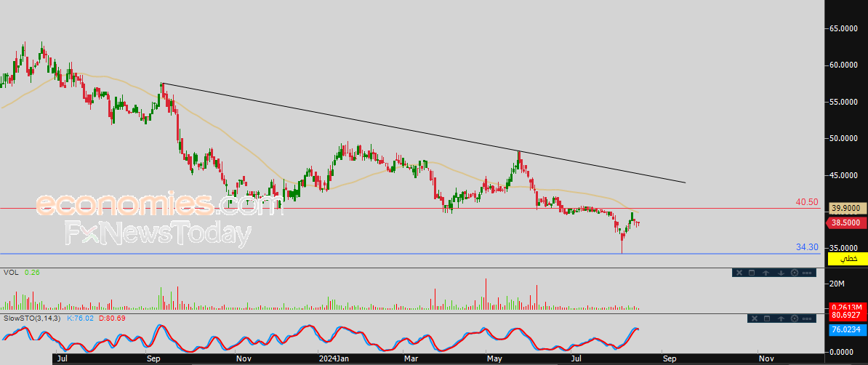Maximize the VOL indicator panel
868x365 pixels.
752,273
